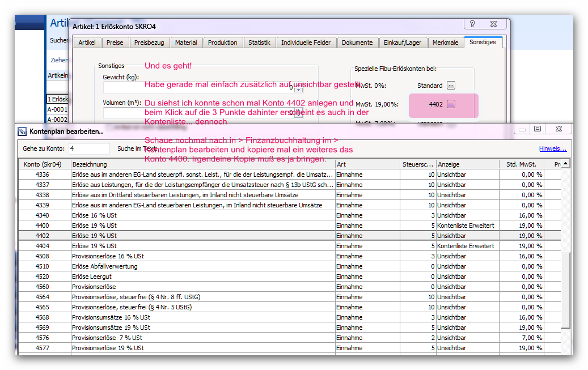Select row 4404 Erlöse 19 % USt
The width and height of the screenshot is (588, 370).
290,246
